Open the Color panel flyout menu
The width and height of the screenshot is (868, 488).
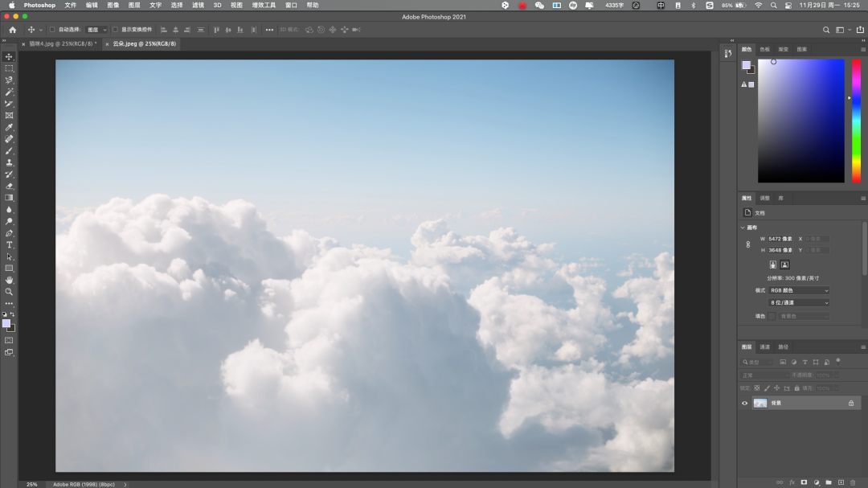[x=863, y=49]
